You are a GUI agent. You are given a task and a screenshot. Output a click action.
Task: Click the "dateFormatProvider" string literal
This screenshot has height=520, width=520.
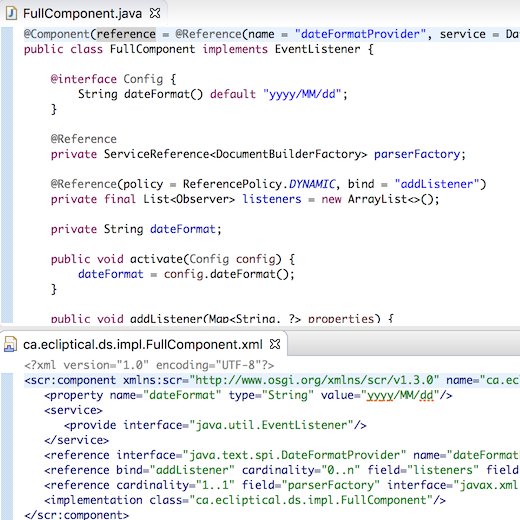click(x=360, y=34)
